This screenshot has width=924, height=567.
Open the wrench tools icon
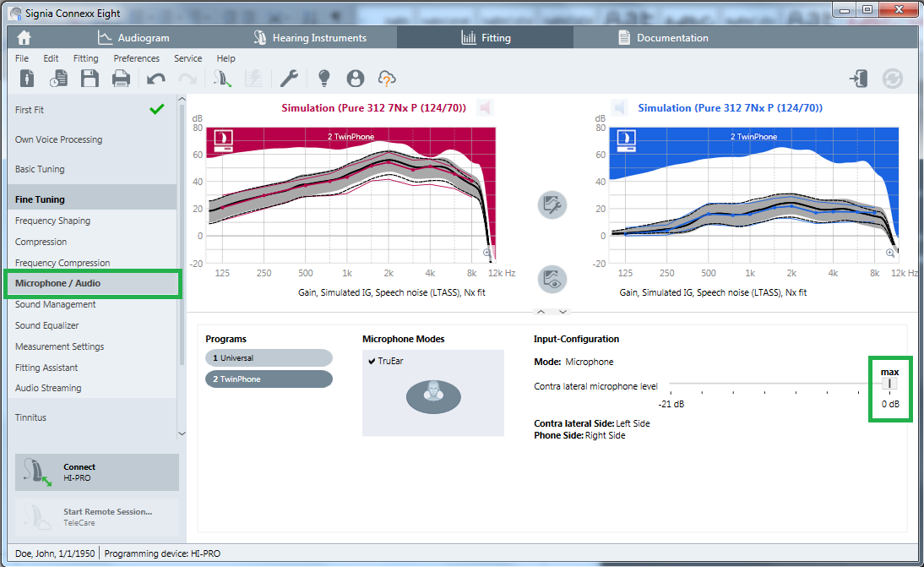pos(289,79)
